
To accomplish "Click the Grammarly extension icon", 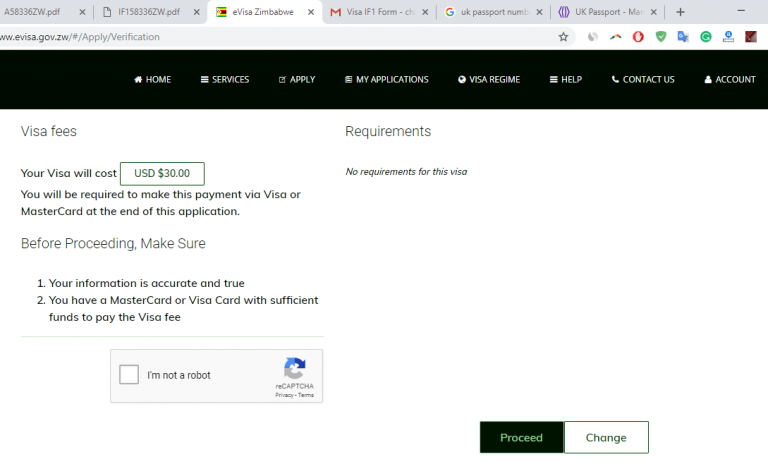I will (x=706, y=37).
